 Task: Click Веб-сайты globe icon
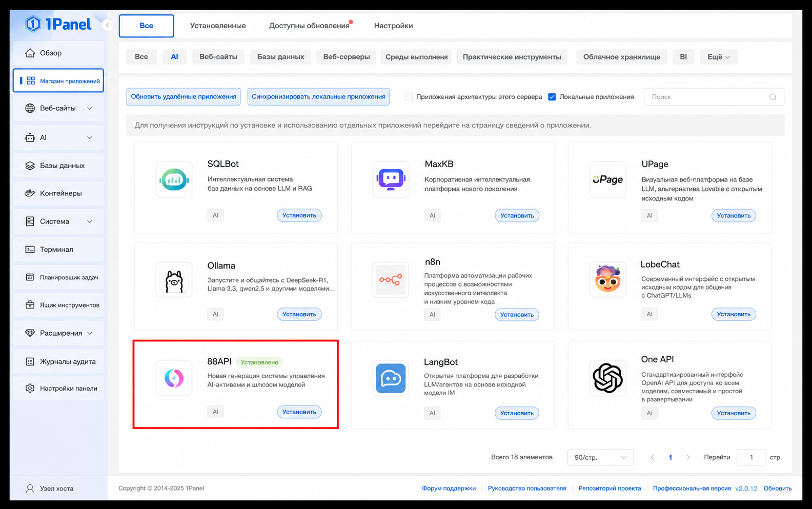(x=30, y=108)
